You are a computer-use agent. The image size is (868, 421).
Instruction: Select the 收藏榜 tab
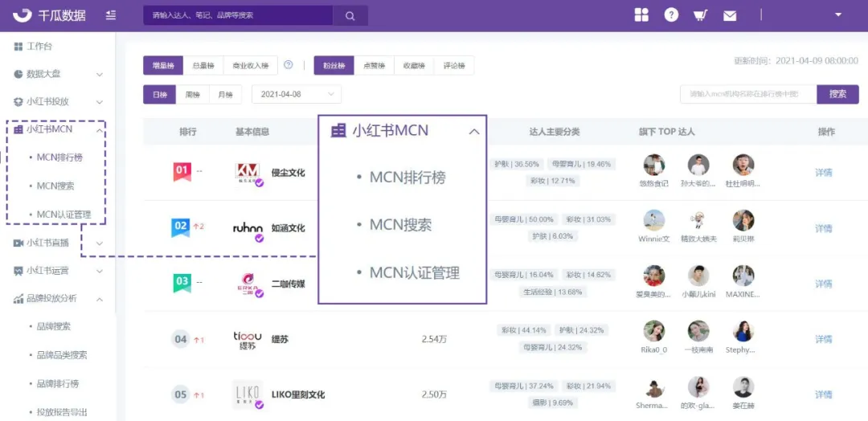pos(414,65)
